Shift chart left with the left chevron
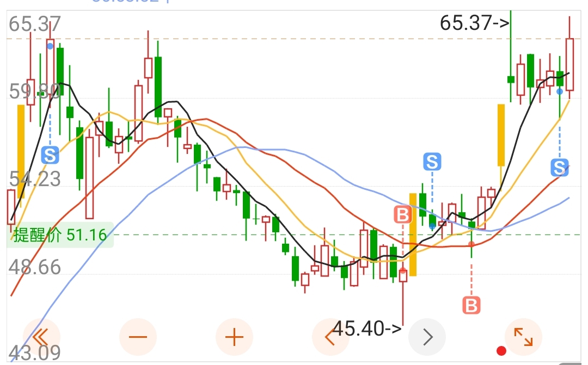 [331, 337]
